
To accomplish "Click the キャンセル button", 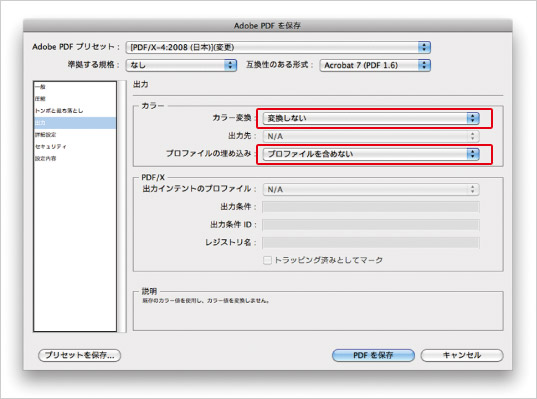I will click(x=462, y=355).
